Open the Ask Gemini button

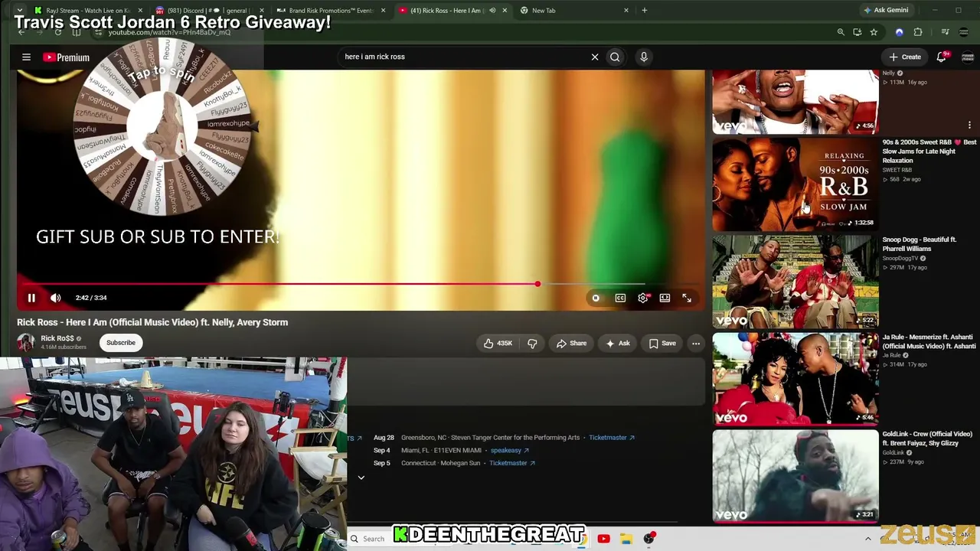coord(886,11)
